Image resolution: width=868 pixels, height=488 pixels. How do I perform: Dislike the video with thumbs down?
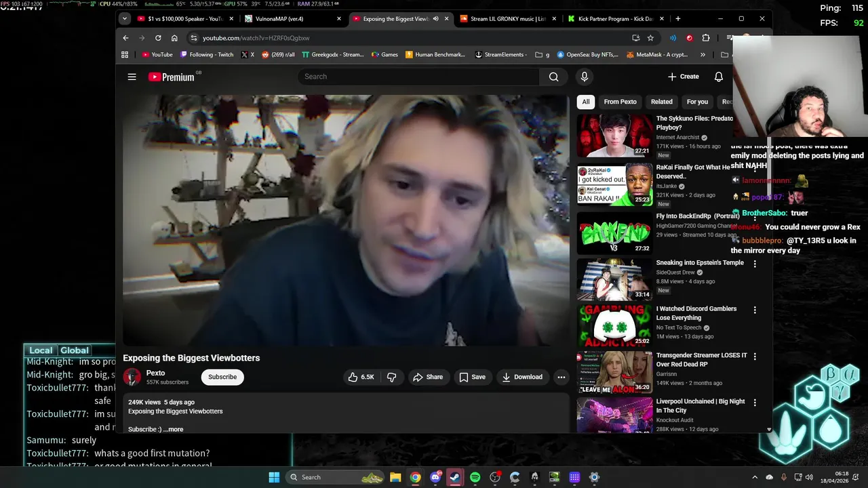click(391, 377)
